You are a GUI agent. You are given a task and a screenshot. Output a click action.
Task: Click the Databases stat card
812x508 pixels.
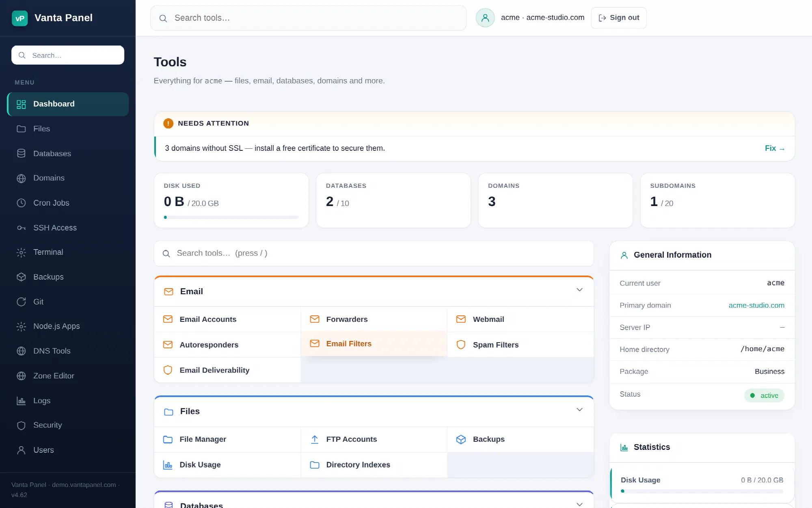393,200
